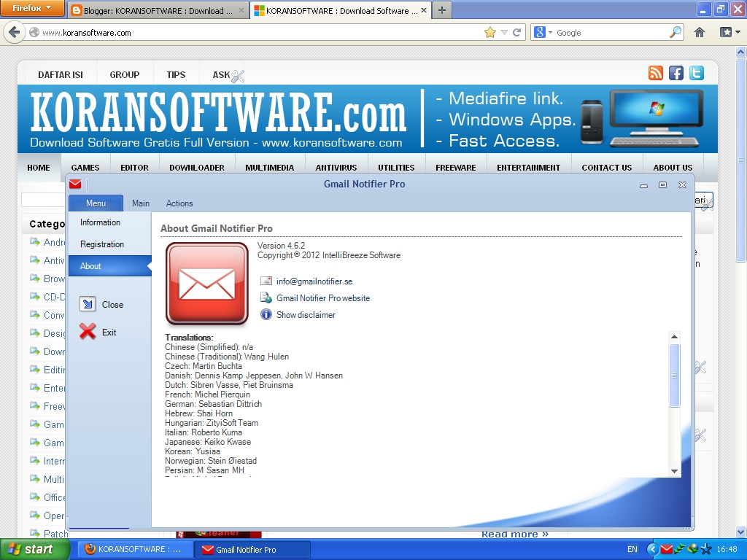Open Gmail Notifier Pro website link

coord(323,298)
